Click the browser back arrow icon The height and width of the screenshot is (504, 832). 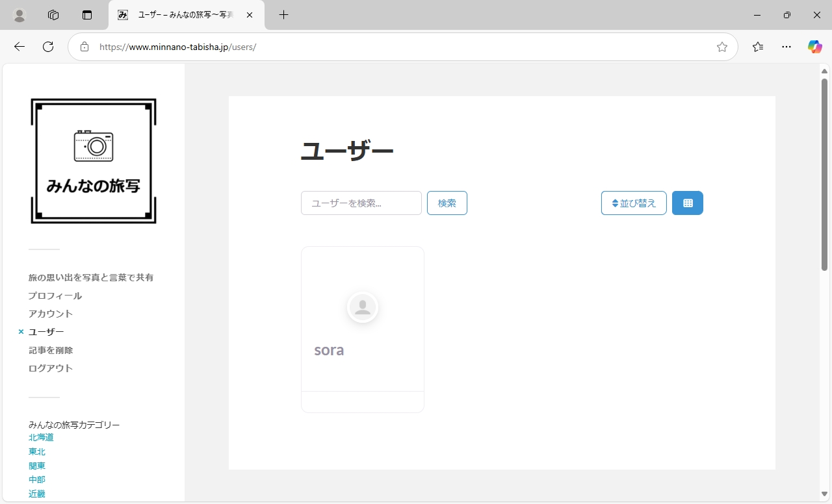(x=19, y=47)
